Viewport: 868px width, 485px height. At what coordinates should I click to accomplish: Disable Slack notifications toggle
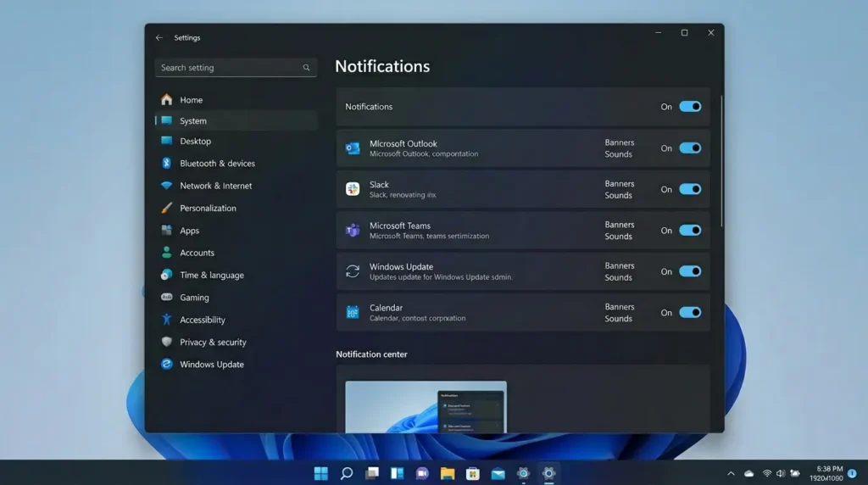690,189
